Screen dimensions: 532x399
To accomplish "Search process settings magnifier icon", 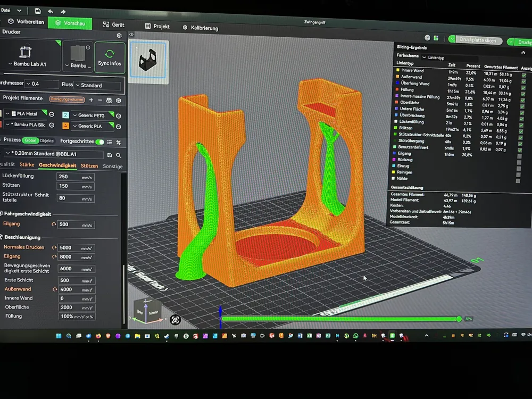I will 119,155.
